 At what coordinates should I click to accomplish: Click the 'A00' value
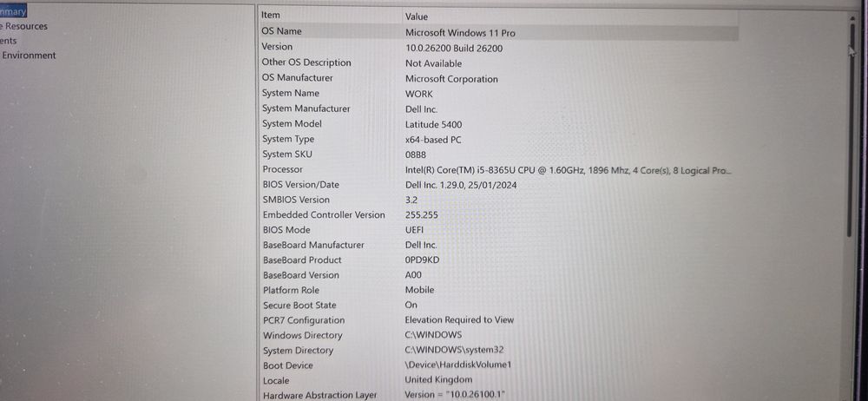(x=413, y=275)
